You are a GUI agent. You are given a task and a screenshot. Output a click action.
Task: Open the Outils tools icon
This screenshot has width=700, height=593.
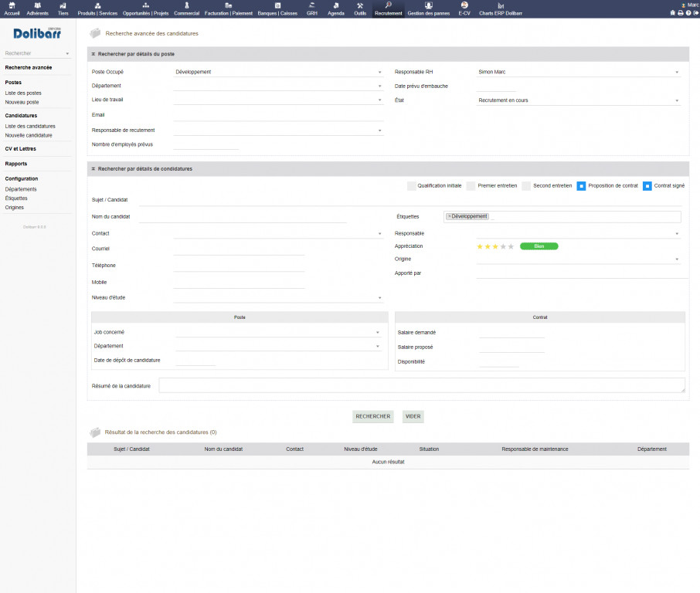360,6
